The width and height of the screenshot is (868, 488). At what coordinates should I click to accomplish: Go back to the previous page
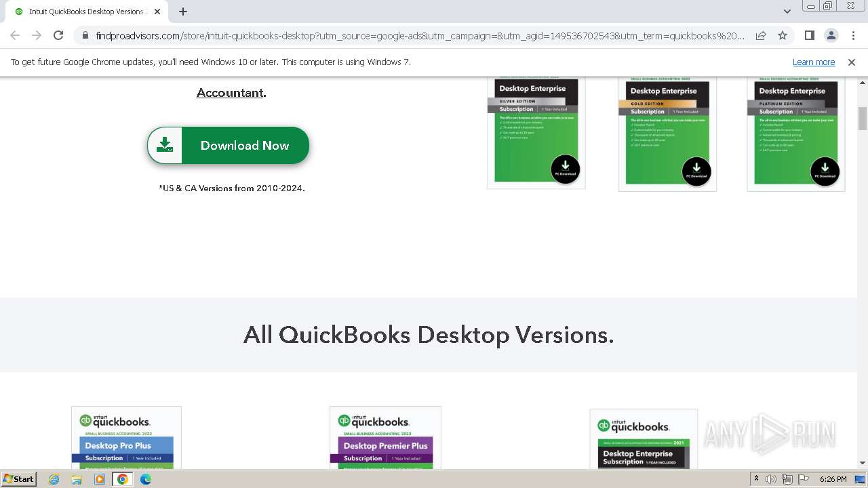tap(15, 35)
